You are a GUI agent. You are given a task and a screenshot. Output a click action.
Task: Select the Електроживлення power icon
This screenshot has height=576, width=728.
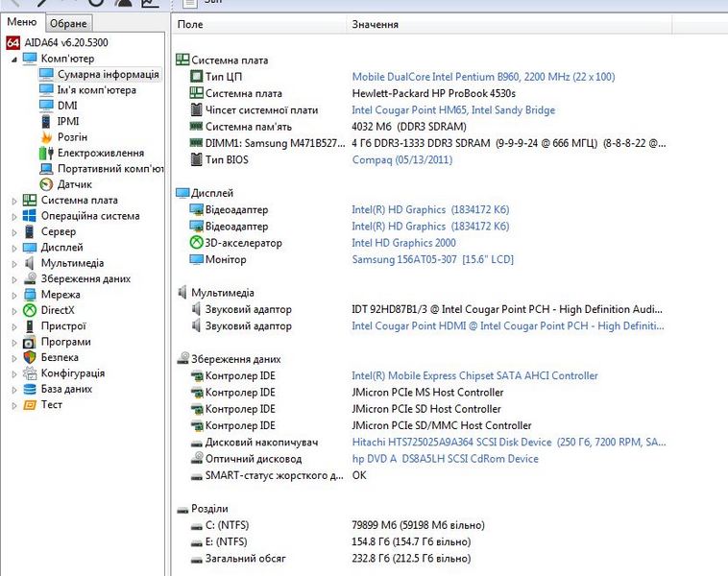[47, 153]
